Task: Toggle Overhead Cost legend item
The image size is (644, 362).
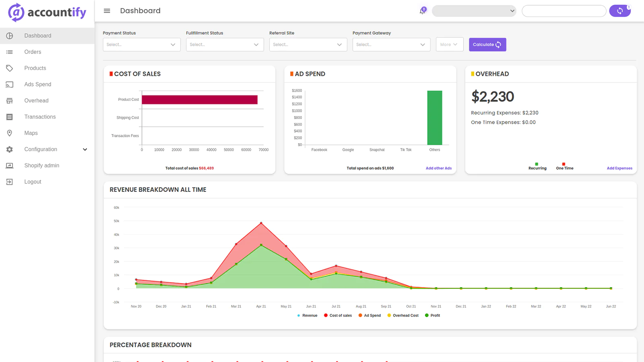Action: click(403, 315)
